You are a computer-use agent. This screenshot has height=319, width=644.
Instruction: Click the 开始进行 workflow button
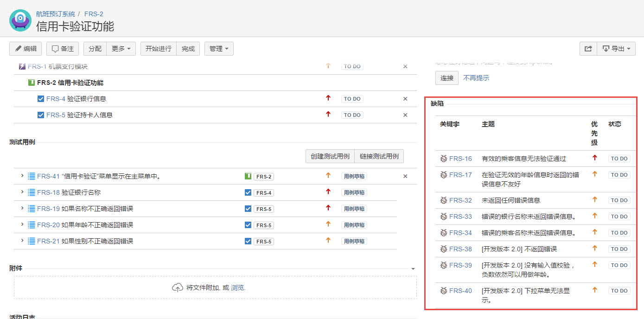[x=159, y=49]
